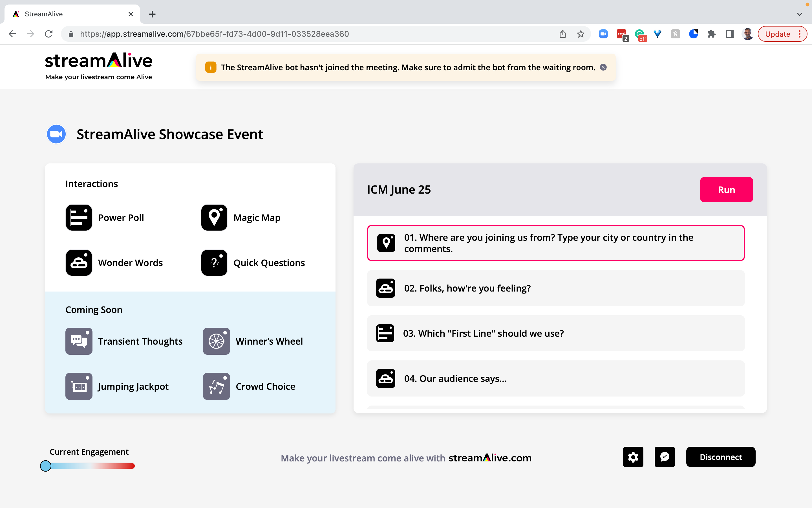This screenshot has width=812, height=508.
Task: Open the Chrome extensions puzzle menu
Action: (x=711, y=34)
